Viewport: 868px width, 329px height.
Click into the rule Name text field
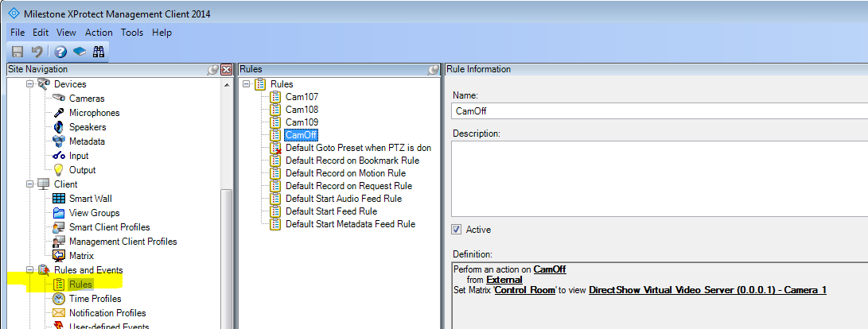pos(659,111)
